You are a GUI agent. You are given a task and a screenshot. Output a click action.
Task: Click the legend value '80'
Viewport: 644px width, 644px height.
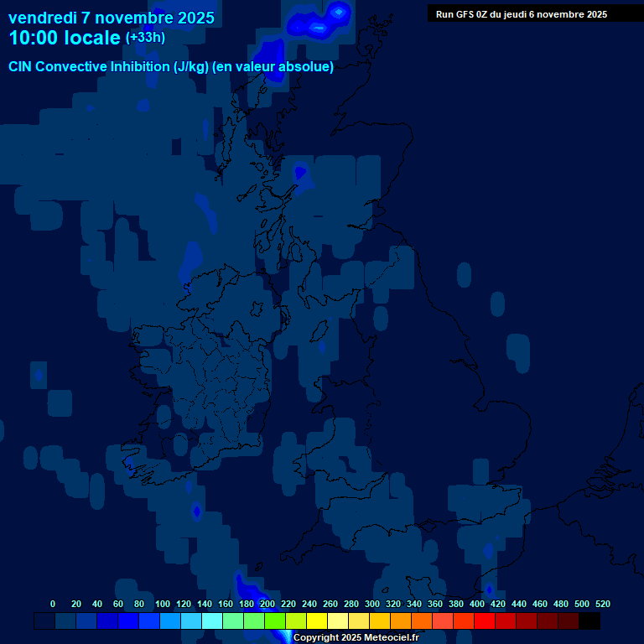coord(139,604)
